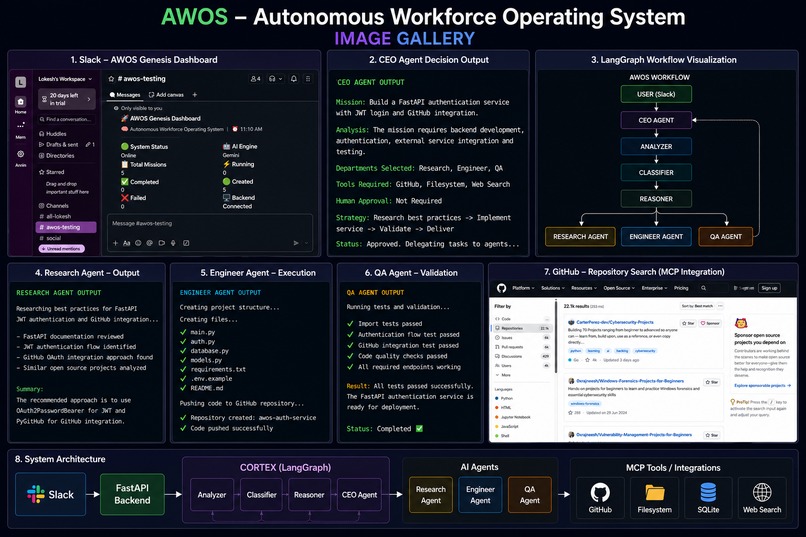Open the GitHub Solutions menu dropdown
The width and height of the screenshot is (806, 537).
coord(553,288)
